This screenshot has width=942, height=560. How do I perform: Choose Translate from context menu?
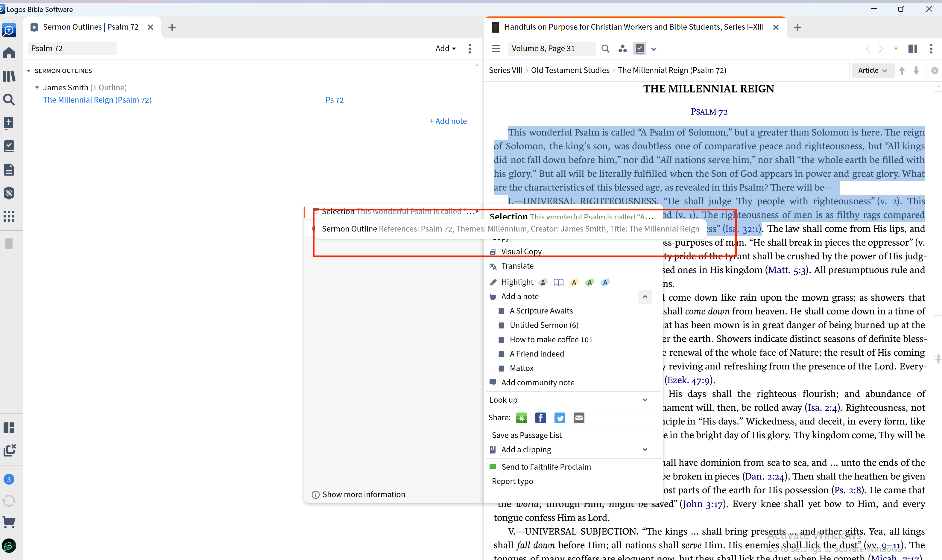click(517, 266)
